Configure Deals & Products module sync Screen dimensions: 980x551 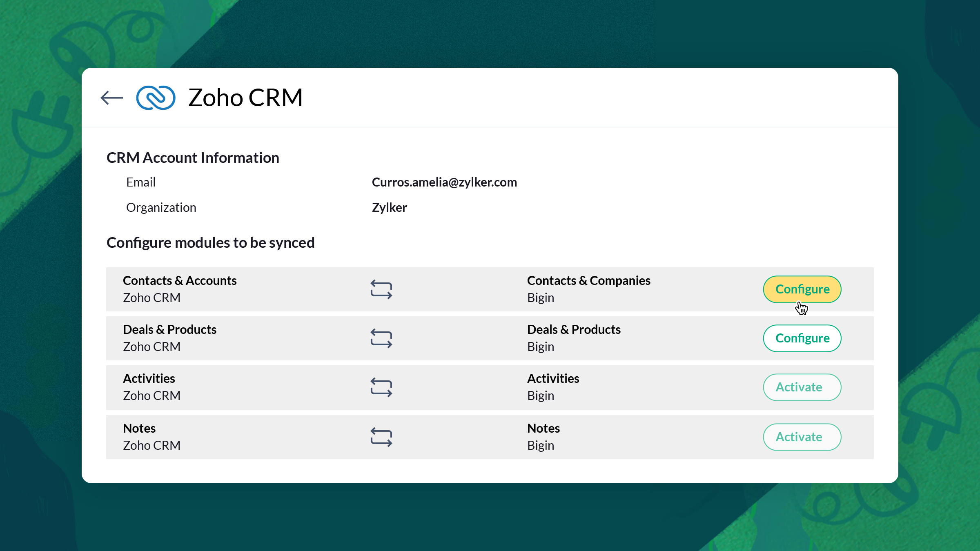(802, 338)
